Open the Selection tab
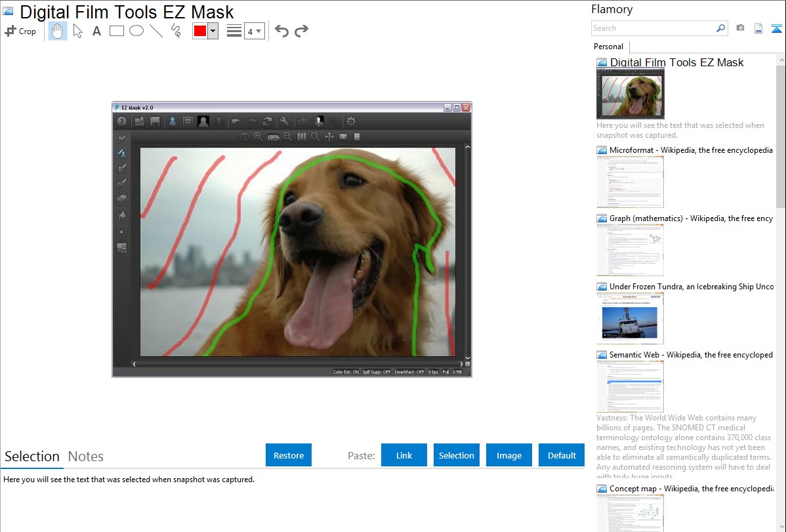The width and height of the screenshot is (786, 532). 32,457
